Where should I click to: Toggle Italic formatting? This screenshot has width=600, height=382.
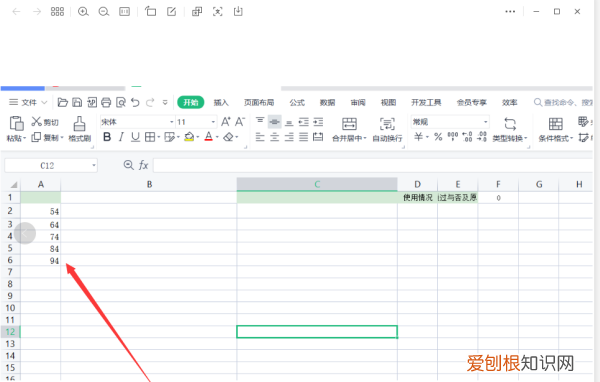121,137
